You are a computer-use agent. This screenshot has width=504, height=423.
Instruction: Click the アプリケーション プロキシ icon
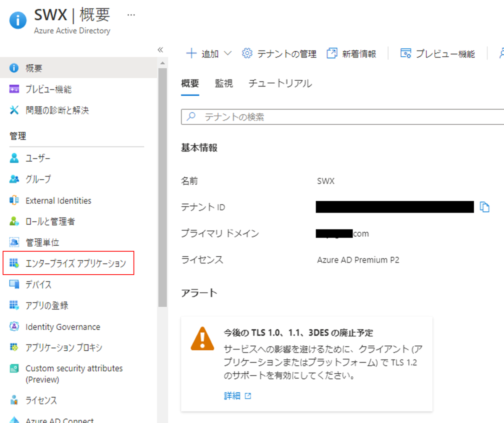click(14, 347)
